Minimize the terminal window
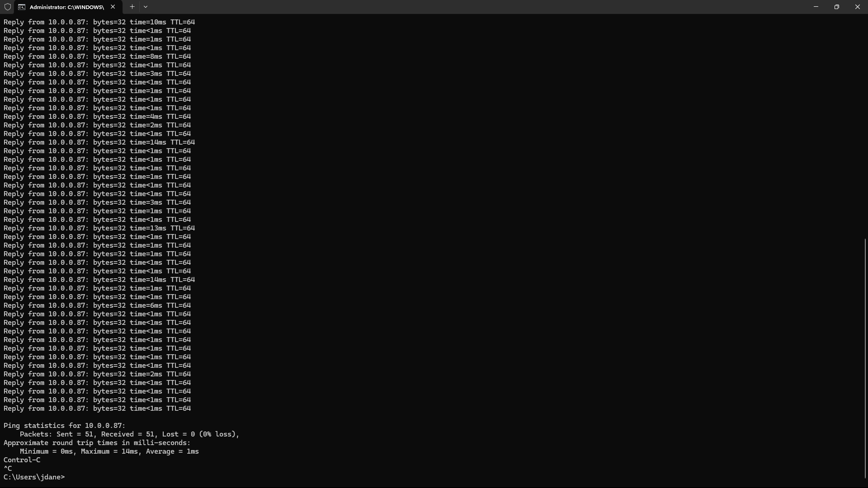 (x=816, y=7)
